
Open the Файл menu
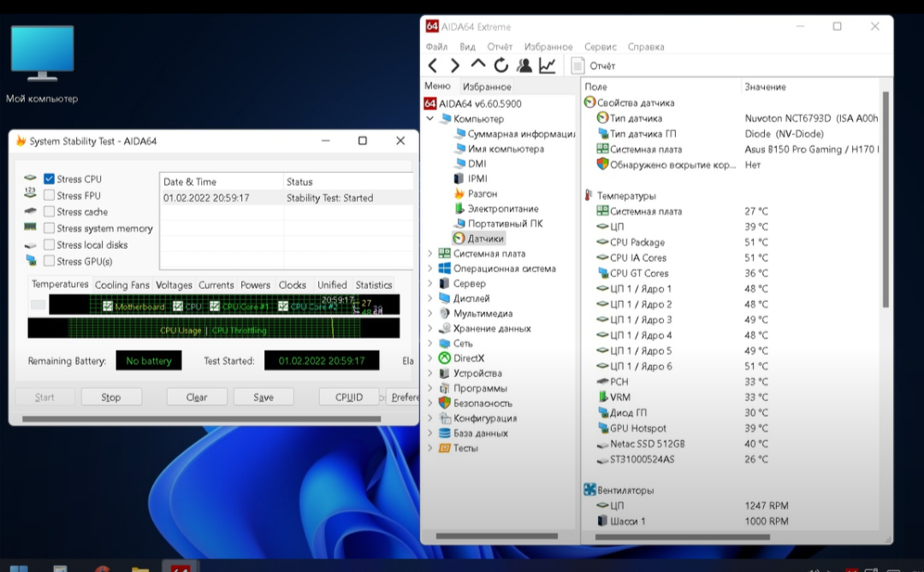point(436,46)
